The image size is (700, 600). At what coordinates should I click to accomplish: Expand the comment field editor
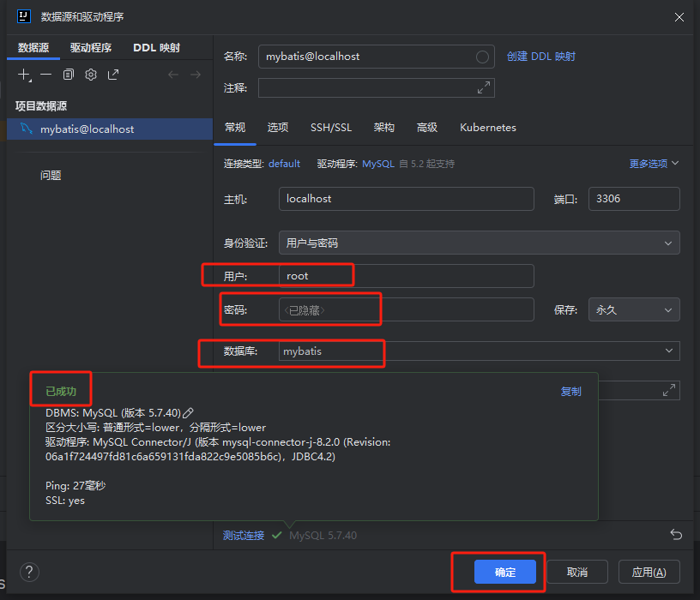pos(484,87)
